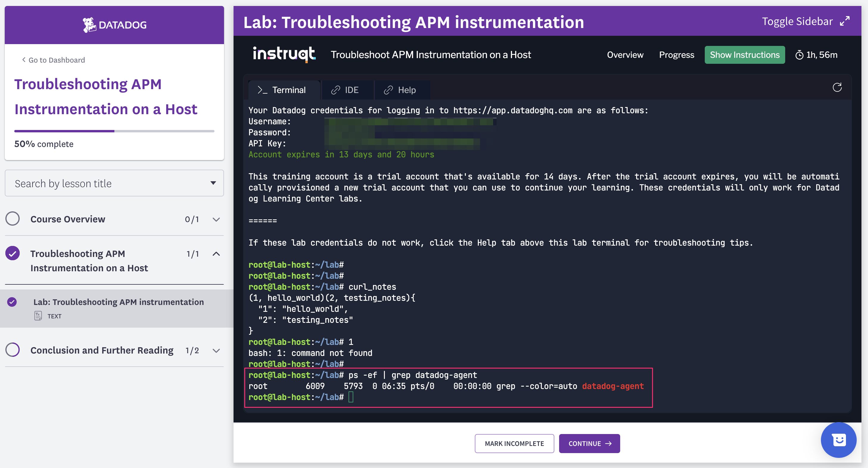This screenshot has height=468, width=868.
Task: Click the 'bash: 1: command not found' line
Action: click(x=310, y=353)
